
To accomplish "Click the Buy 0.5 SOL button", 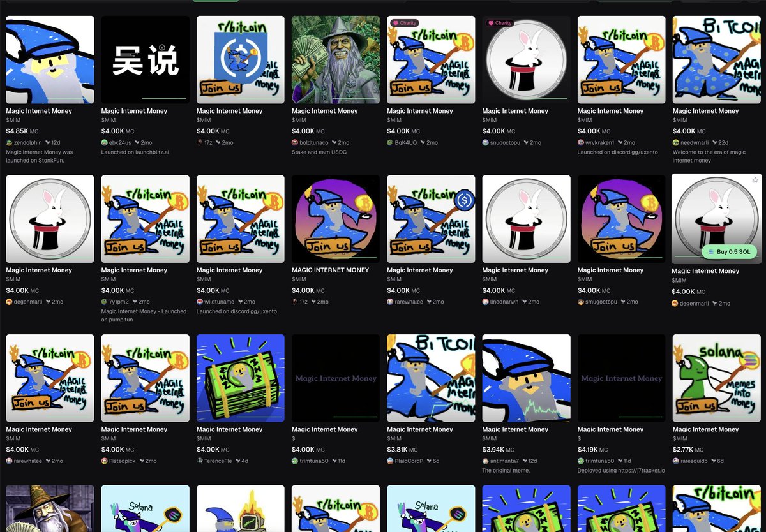I will pos(730,252).
